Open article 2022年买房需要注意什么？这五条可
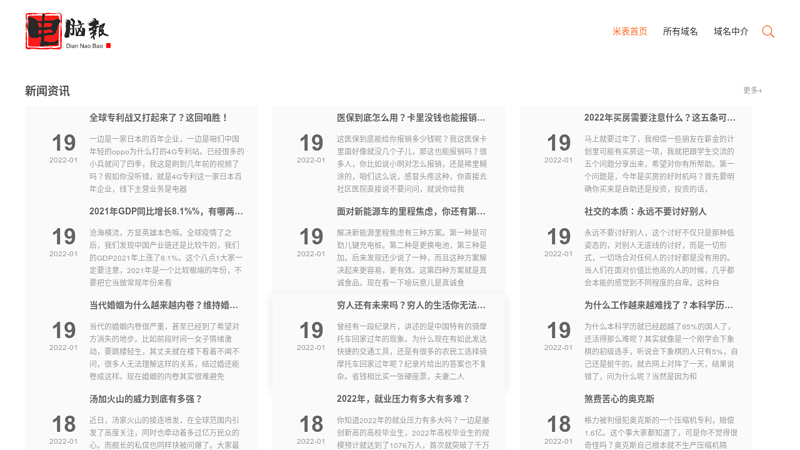This screenshot has height=450, width=800. click(x=660, y=118)
